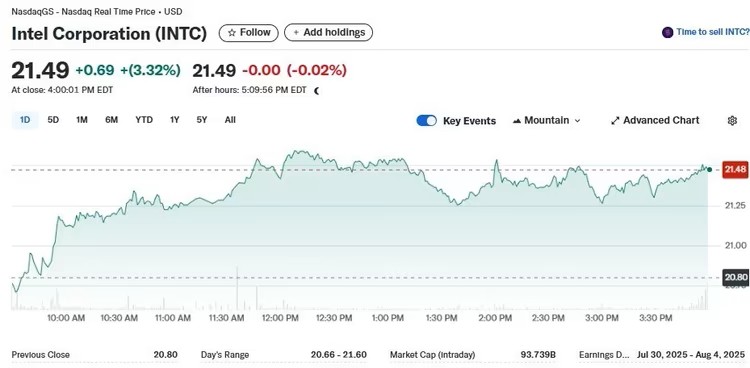The height and width of the screenshot is (368, 750).
Task: Click the 10:00 AM axis label
Action: click(66, 318)
